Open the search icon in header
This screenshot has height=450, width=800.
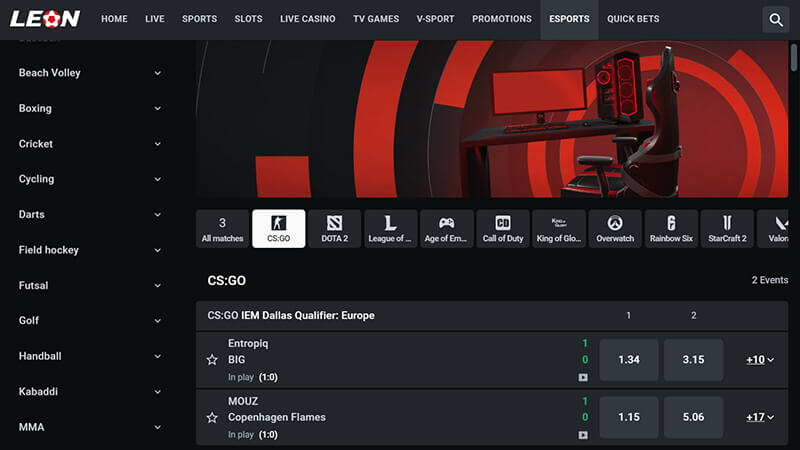[776, 20]
